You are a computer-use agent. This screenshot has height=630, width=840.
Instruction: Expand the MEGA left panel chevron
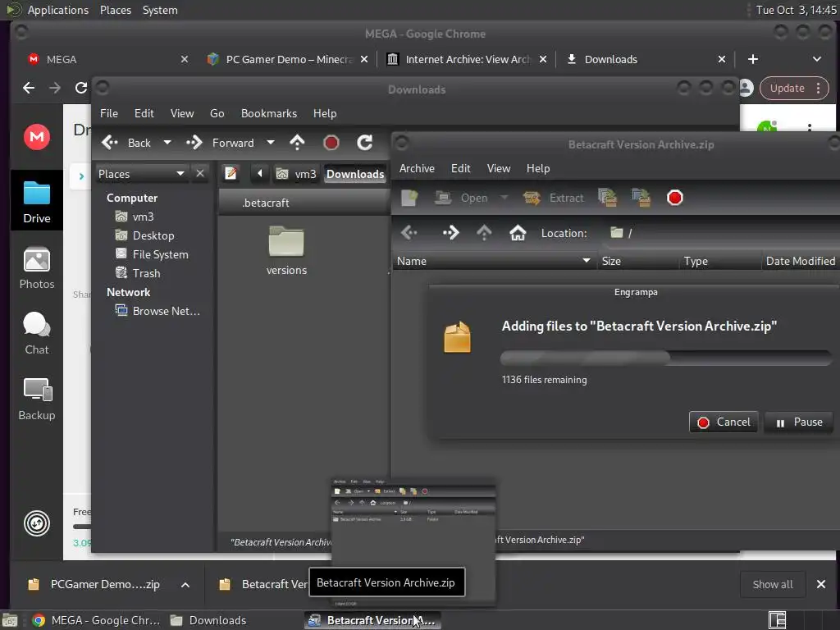pyautogui.click(x=81, y=176)
